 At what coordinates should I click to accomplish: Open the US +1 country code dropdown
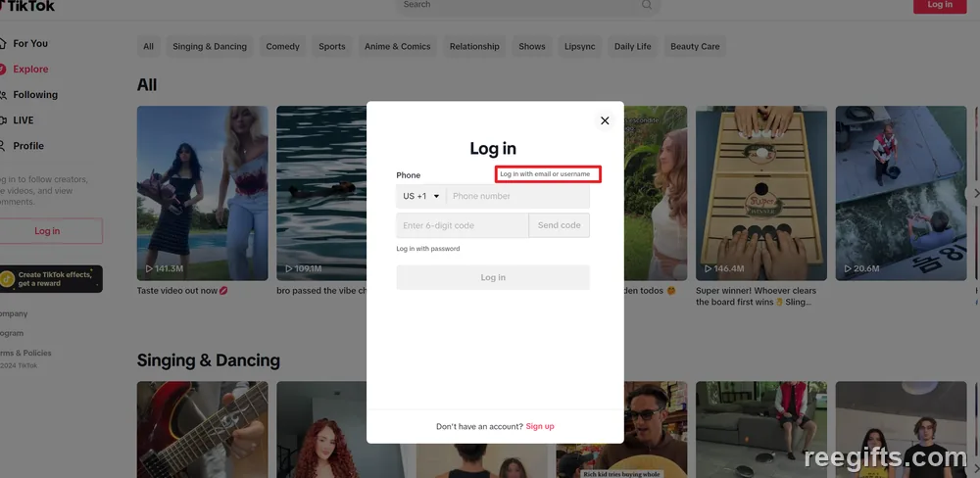click(421, 196)
